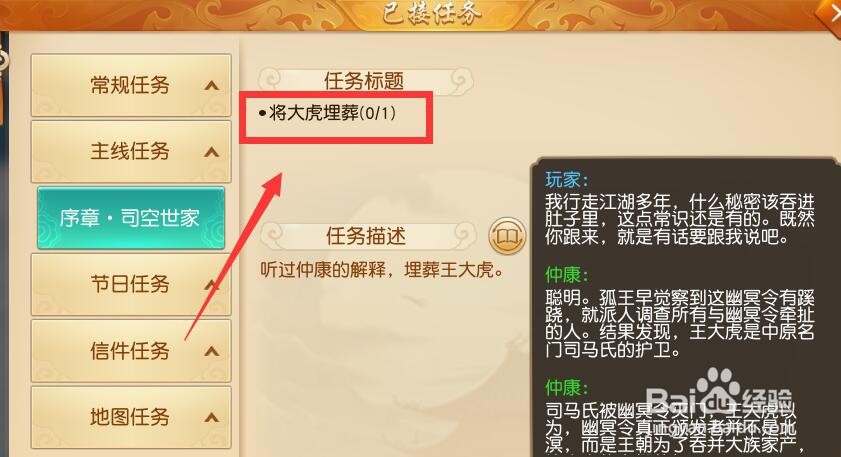Select the 序章·司空世家 quest chapter
The width and height of the screenshot is (841, 457).
[131, 218]
